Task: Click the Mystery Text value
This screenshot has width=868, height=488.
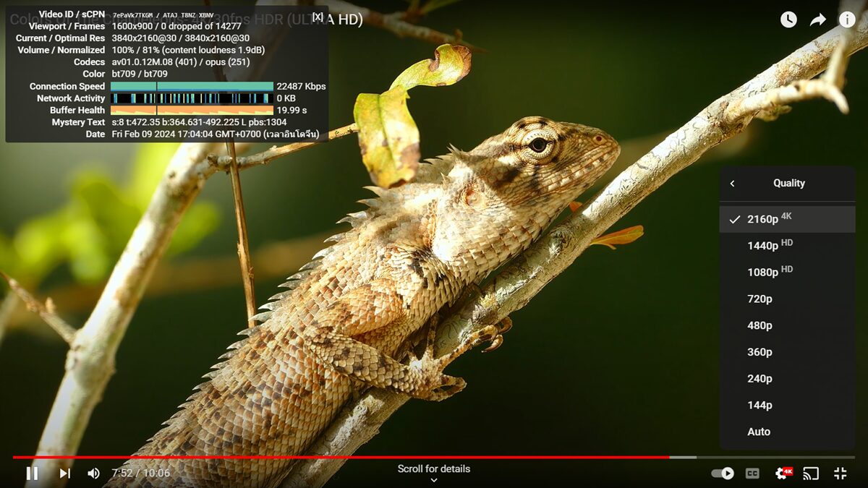Action: click(200, 122)
